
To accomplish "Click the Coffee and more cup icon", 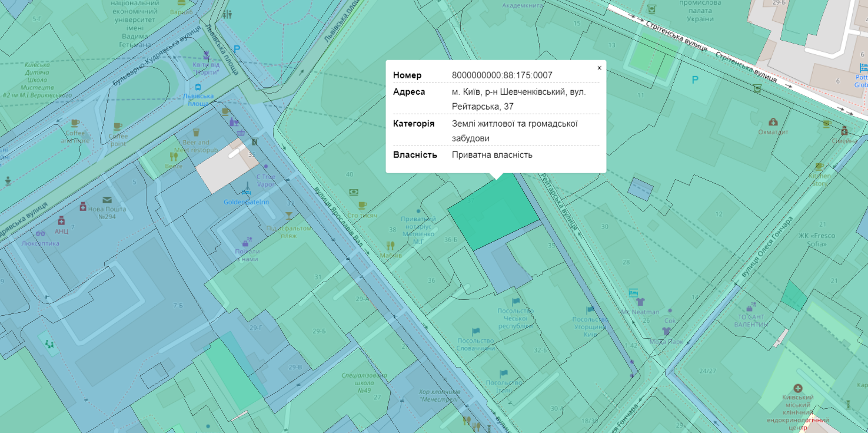I will coord(75,123).
